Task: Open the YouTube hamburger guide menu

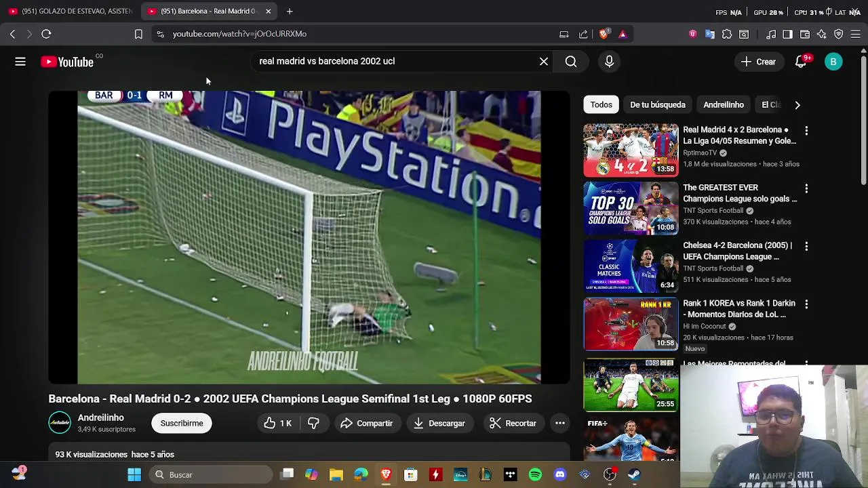Action: (x=20, y=62)
